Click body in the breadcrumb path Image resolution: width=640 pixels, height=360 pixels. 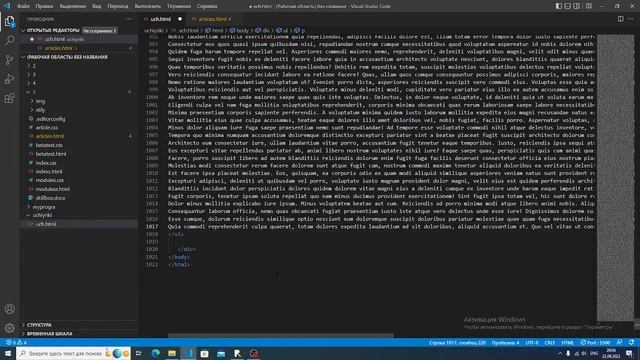[x=242, y=30]
